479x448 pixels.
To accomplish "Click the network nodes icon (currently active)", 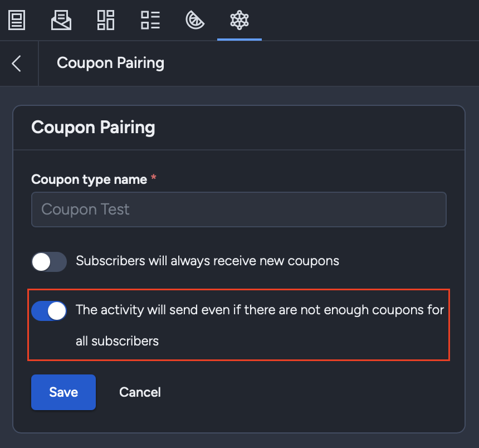I will click(x=239, y=20).
